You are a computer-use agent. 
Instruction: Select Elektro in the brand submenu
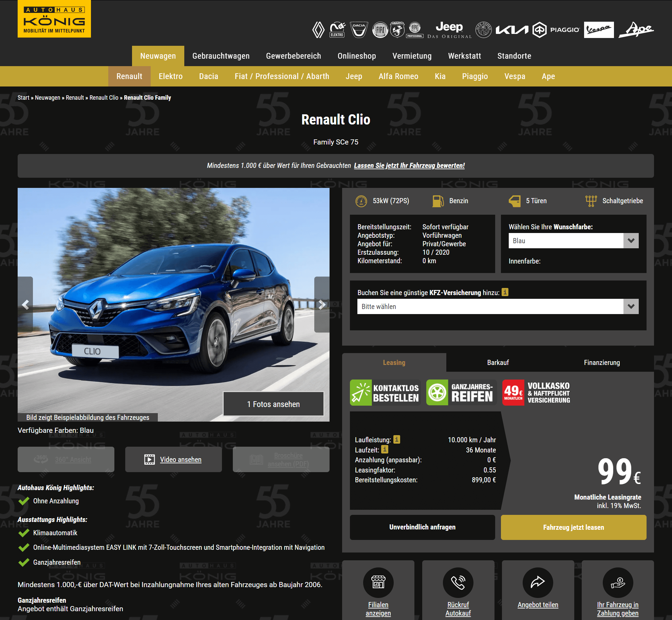pos(171,76)
